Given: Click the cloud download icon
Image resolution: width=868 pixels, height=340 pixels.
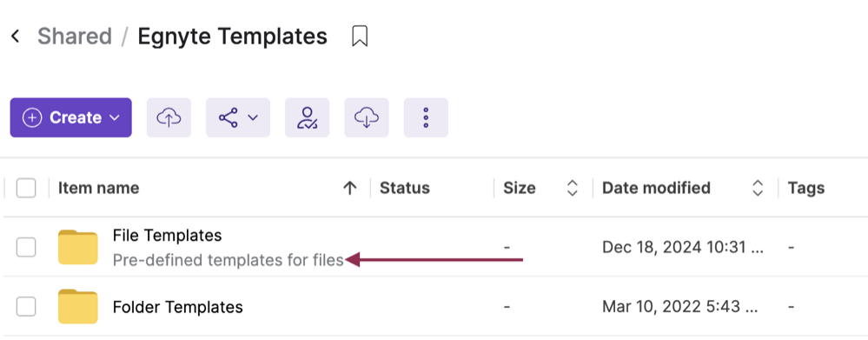Looking at the screenshot, I should click(367, 117).
